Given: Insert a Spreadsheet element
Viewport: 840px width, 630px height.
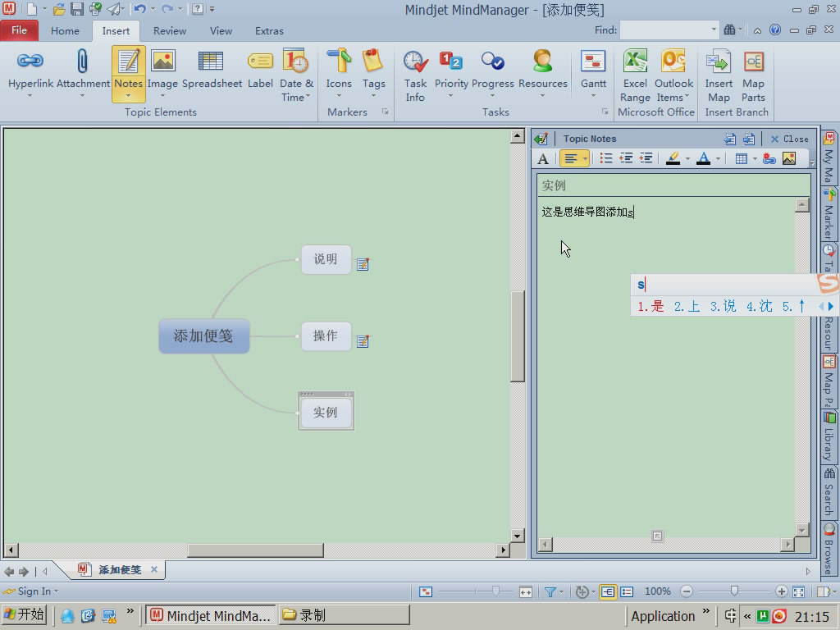Looking at the screenshot, I should pyautogui.click(x=212, y=70).
